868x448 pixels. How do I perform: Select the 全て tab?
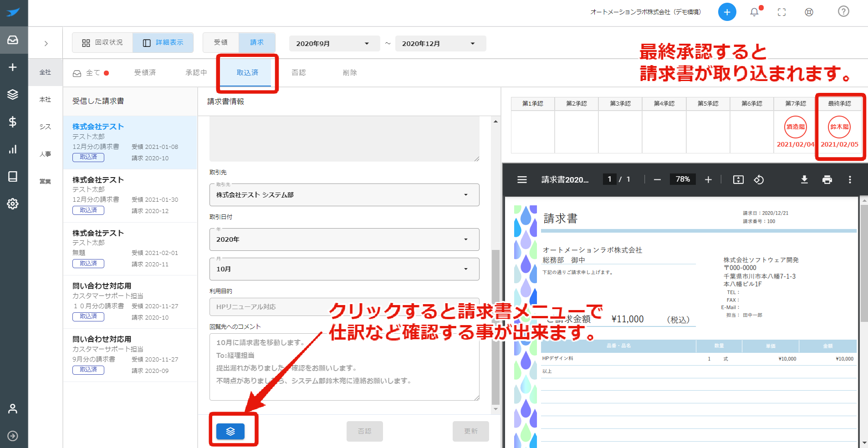coord(91,73)
